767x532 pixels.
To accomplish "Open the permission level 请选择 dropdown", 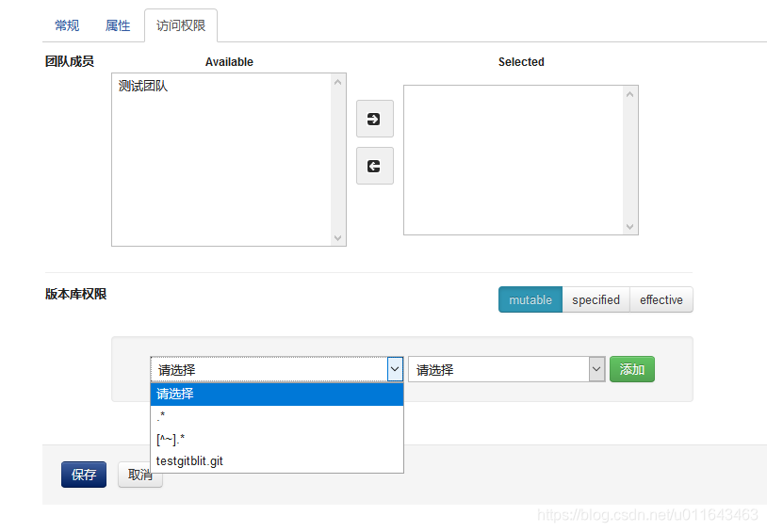I will click(x=506, y=369).
